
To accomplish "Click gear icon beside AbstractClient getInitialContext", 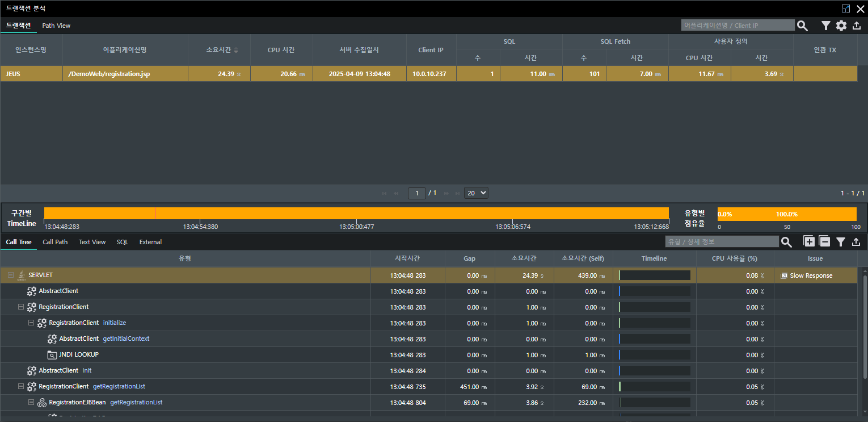I will click(52, 339).
